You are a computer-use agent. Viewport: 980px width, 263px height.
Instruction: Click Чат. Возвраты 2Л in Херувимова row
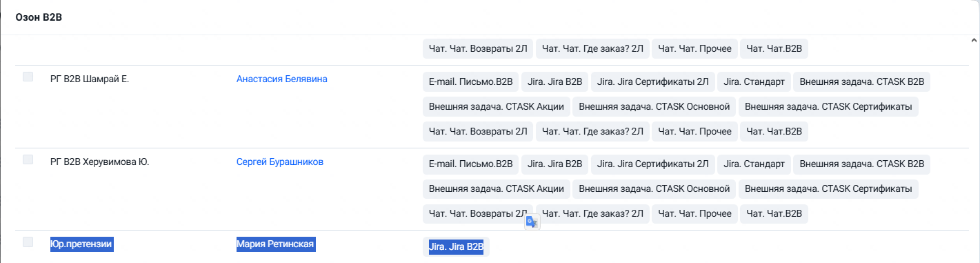tap(478, 213)
